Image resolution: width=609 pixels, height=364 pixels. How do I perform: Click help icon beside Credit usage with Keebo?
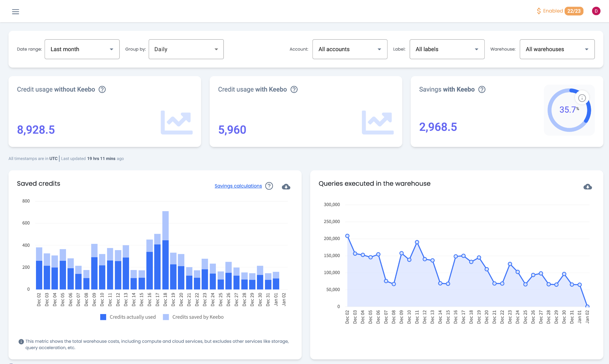294,90
